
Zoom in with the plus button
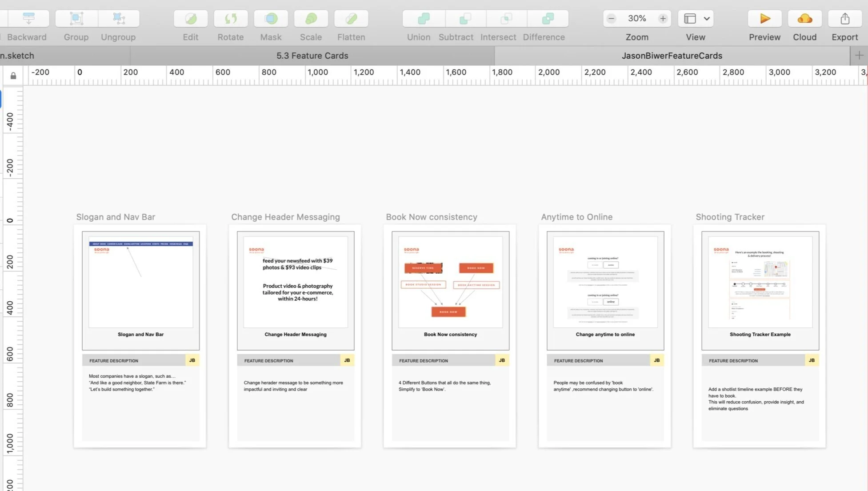663,19
